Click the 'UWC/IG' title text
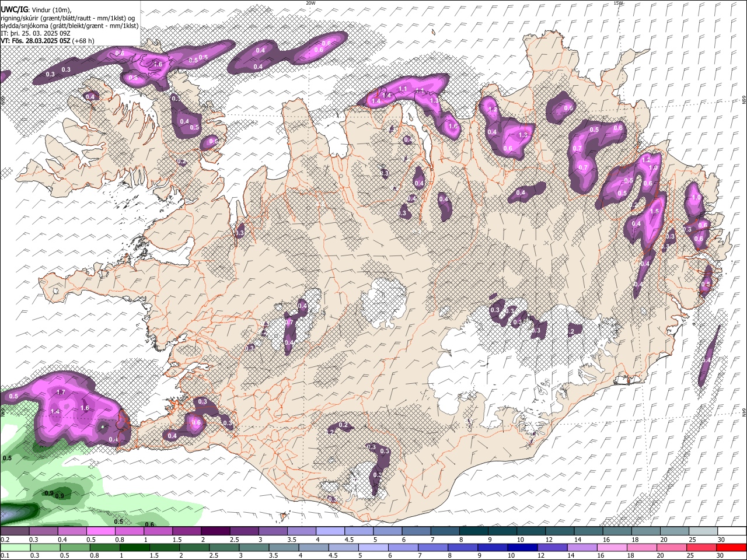747x560 pixels. point(14,10)
